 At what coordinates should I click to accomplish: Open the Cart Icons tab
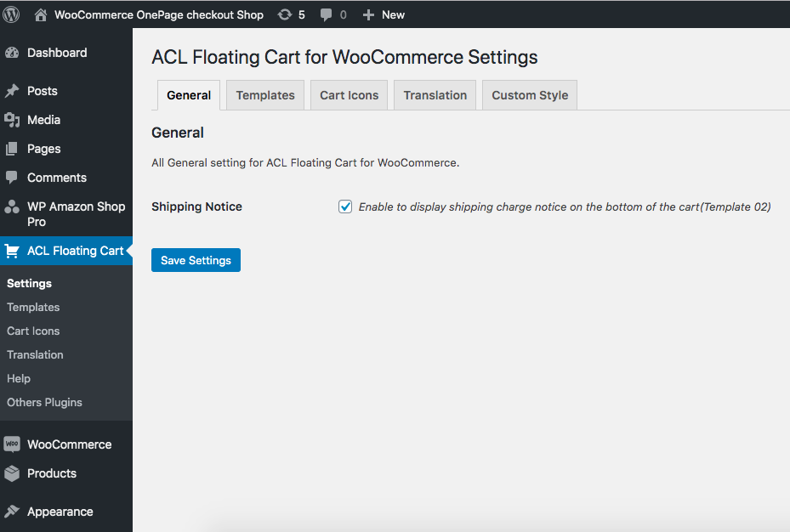(x=350, y=95)
